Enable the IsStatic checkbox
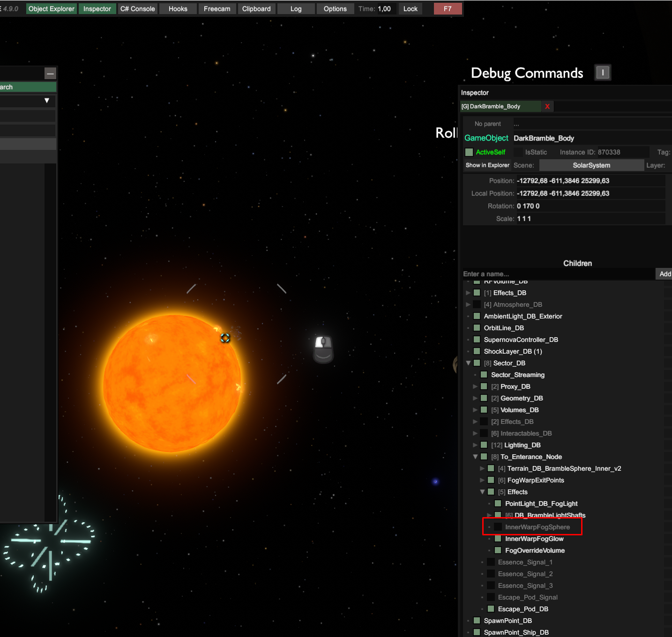This screenshot has height=637, width=672. pyautogui.click(x=518, y=152)
